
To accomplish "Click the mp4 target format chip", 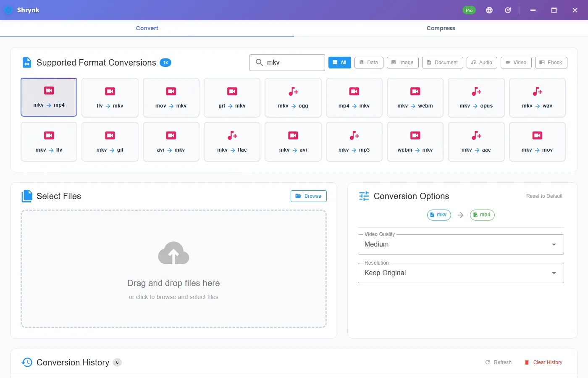I will coord(482,215).
